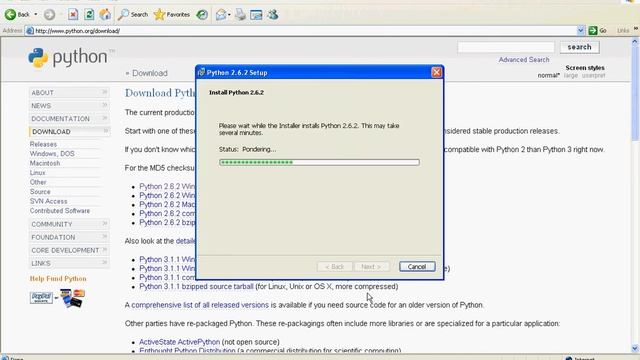640x360 pixels.
Task: Open the browser Search magnifier toolbar button
Action: [x=133, y=15]
